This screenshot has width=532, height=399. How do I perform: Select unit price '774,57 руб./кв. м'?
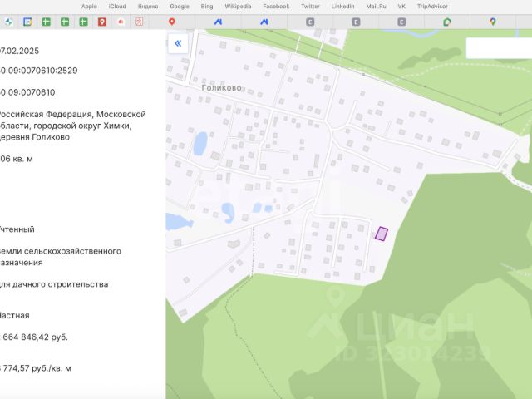point(36,368)
